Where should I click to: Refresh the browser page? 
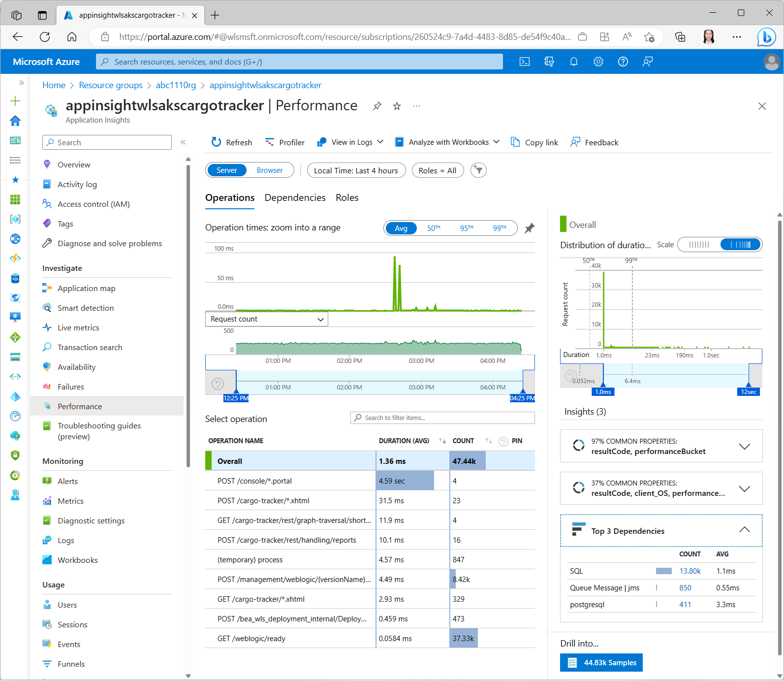45,36
